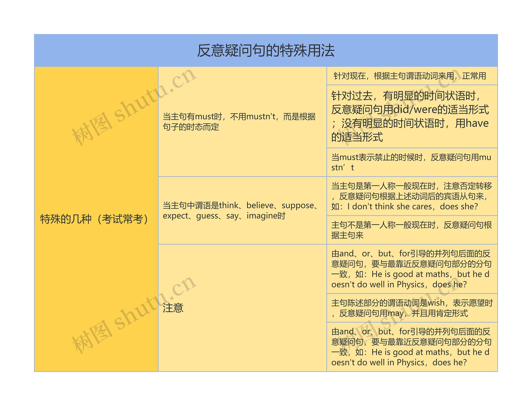Click the cell listing think、believe、suppose

(242, 210)
